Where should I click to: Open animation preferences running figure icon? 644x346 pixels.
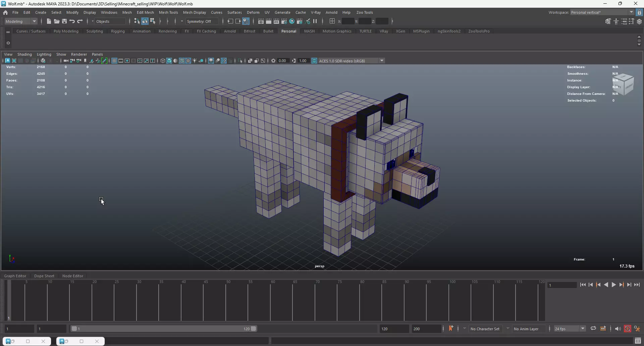pos(637,329)
